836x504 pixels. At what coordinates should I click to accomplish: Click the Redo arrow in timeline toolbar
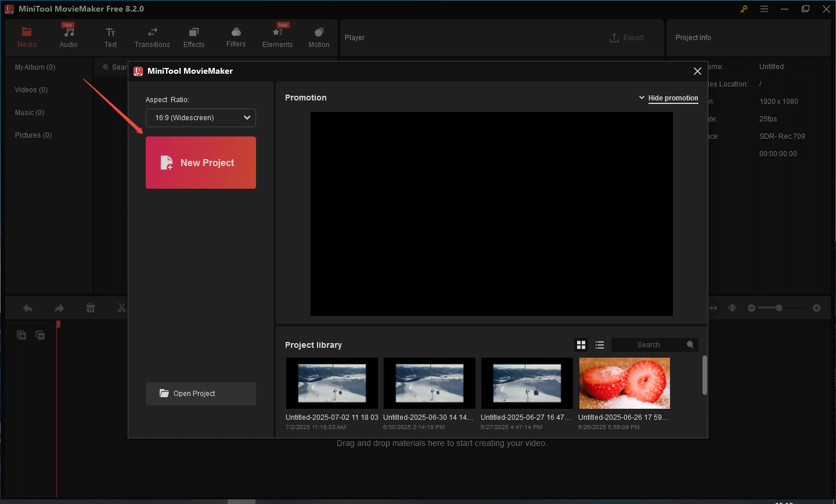pos(59,308)
